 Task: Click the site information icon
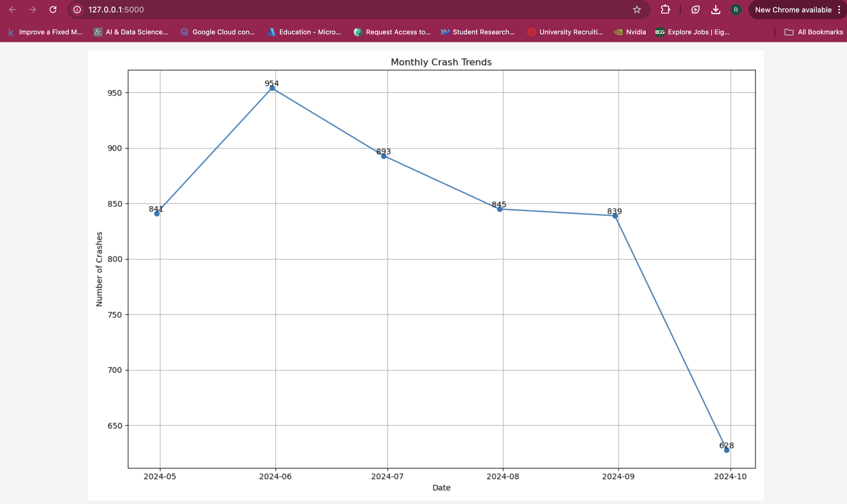[77, 10]
